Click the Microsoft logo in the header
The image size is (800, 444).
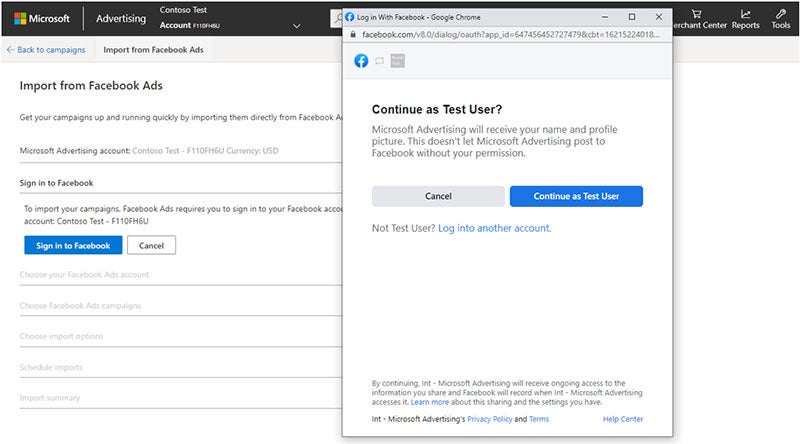click(42, 19)
